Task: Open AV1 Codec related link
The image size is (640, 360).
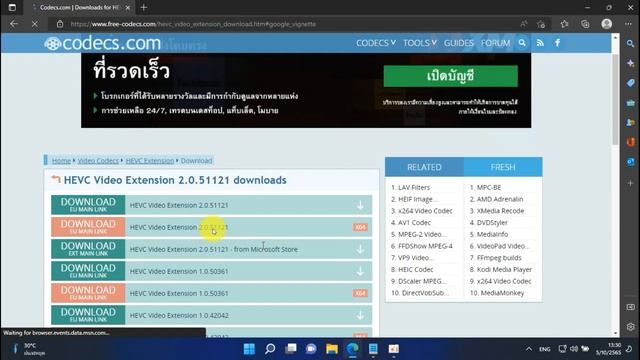Action: point(414,222)
